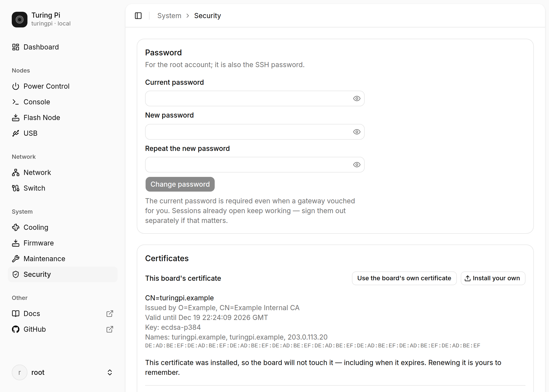549x392 pixels.
Task: Click the Names: turingpi.example line
Action: [236, 337]
